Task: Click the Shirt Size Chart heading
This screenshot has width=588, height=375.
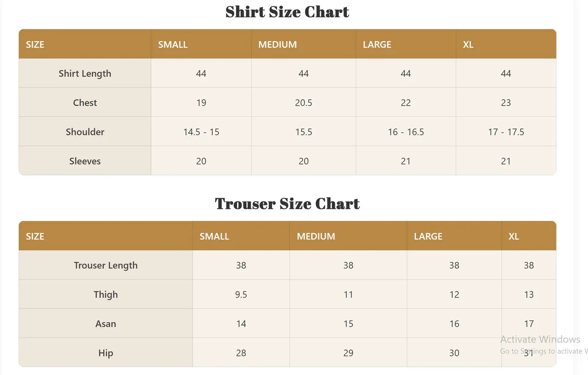Action: 287,12
